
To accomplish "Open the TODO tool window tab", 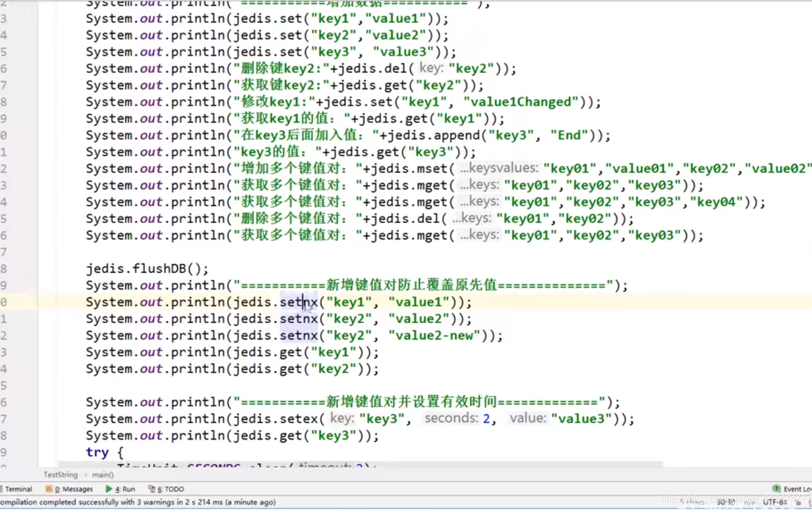I will pos(166,489).
